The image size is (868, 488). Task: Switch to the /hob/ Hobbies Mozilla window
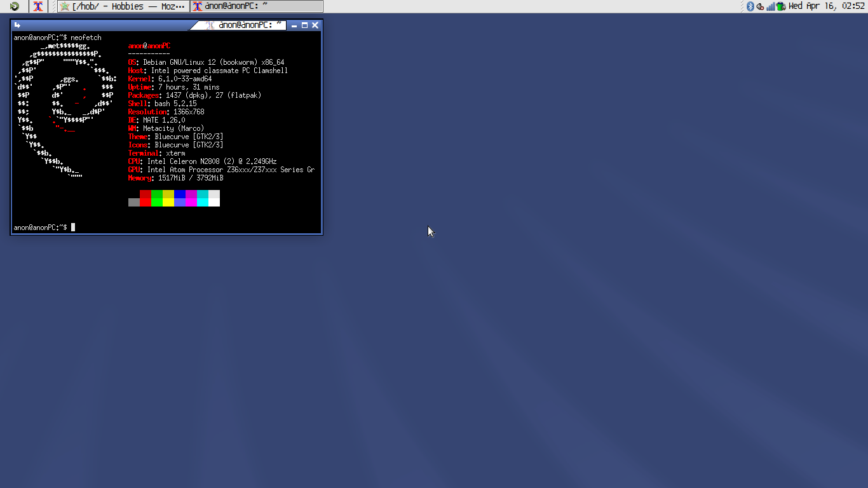[x=123, y=6]
